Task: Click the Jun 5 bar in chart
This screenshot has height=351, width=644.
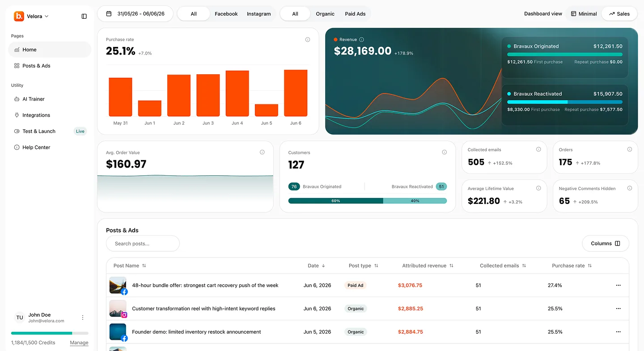Action: pyautogui.click(x=267, y=110)
